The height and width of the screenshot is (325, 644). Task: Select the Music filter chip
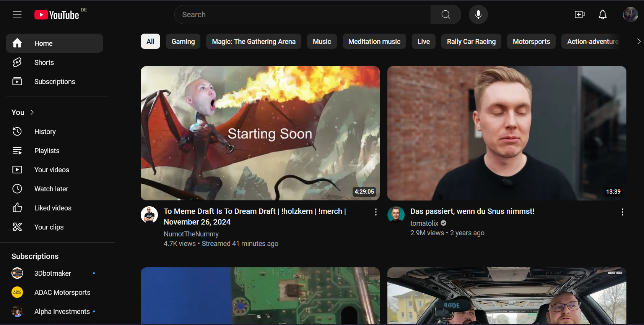point(322,41)
